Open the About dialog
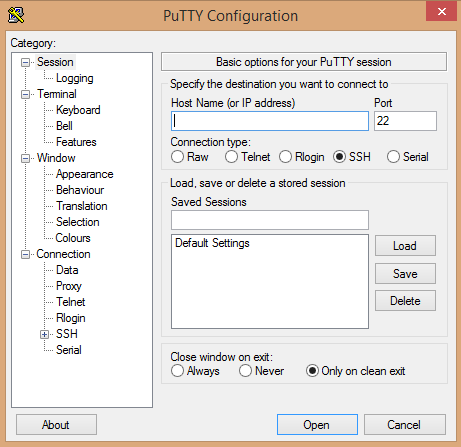 56,425
